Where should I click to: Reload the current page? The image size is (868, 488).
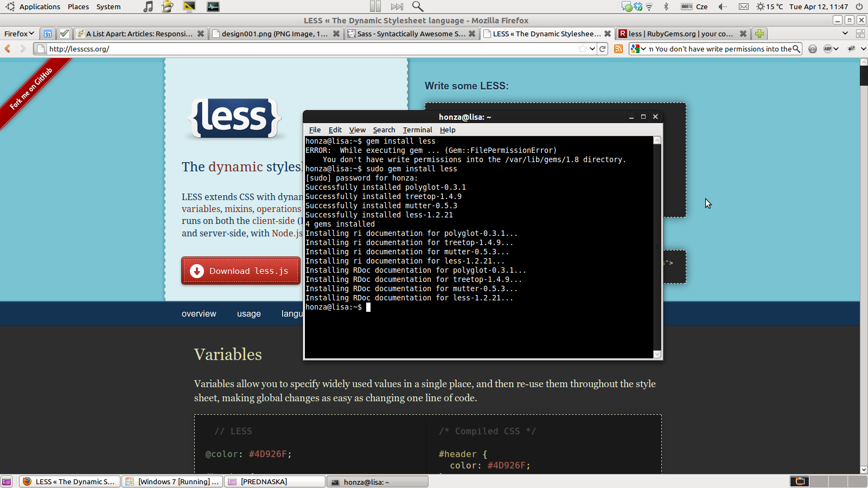602,49
